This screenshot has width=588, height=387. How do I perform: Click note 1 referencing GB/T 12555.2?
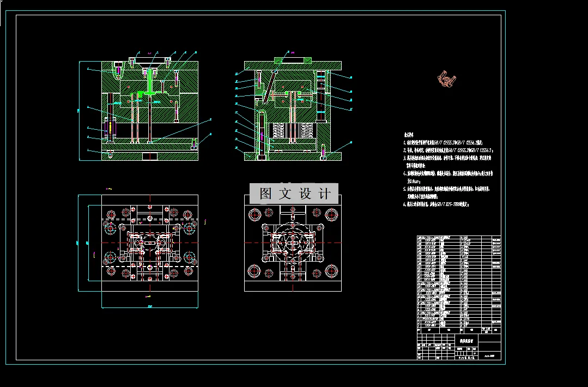tap(442, 142)
